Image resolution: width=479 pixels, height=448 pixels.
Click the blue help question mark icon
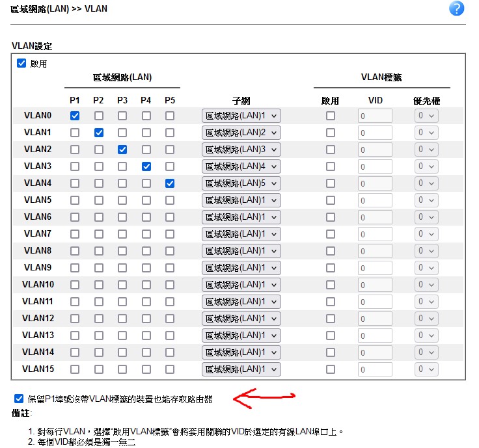point(457,8)
